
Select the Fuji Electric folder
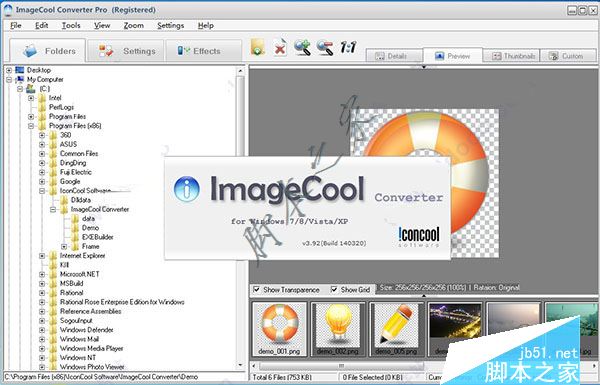point(76,172)
